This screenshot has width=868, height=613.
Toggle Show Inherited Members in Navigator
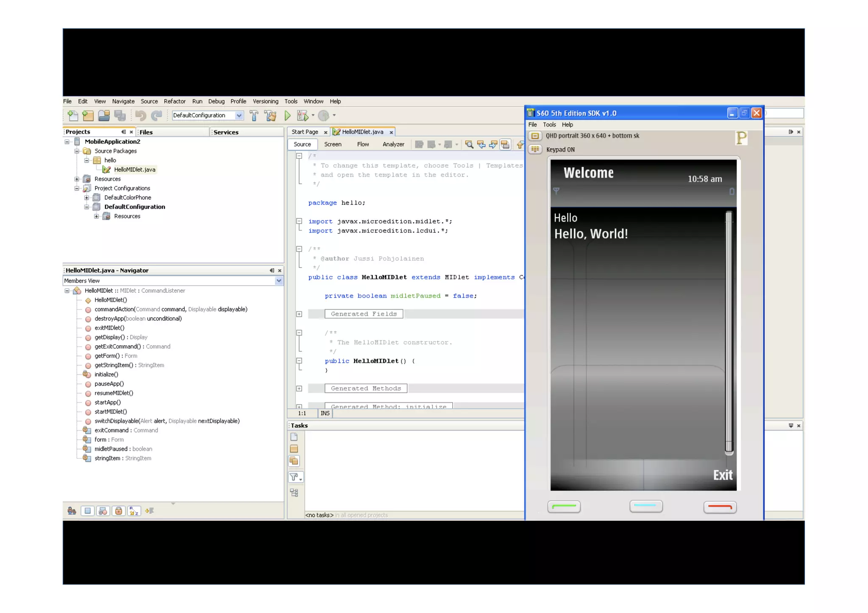72,511
